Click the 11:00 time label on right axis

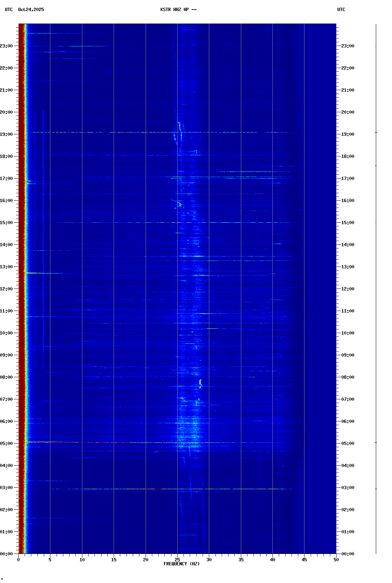(x=348, y=311)
